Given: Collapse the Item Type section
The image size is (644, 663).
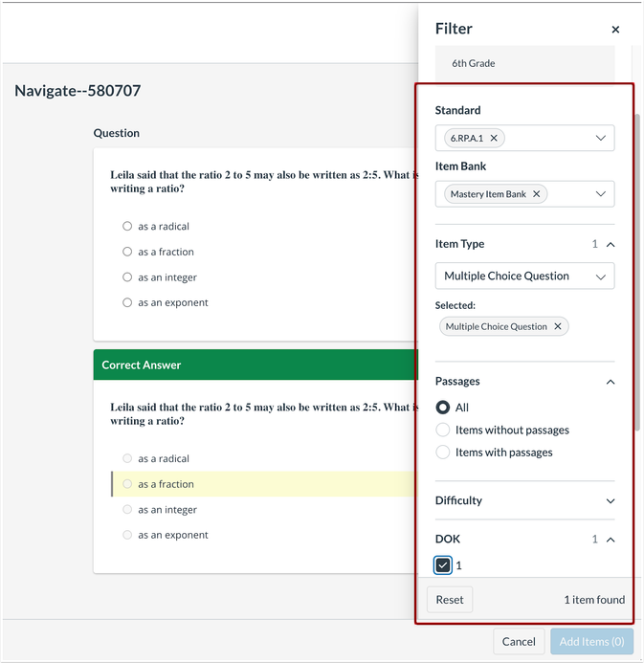Looking at the screenshot, I should [611, 245].
